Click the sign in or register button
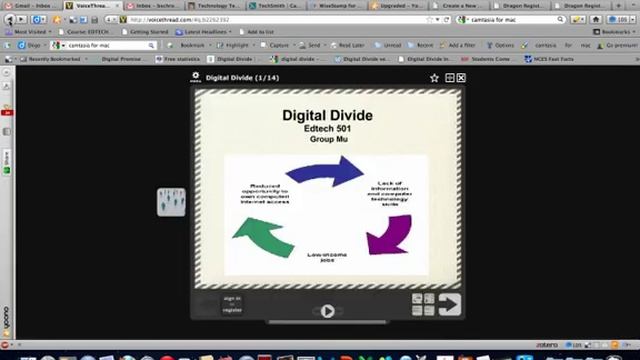The width and height of the screenshot is (640, 360). (x=232, y=304)
